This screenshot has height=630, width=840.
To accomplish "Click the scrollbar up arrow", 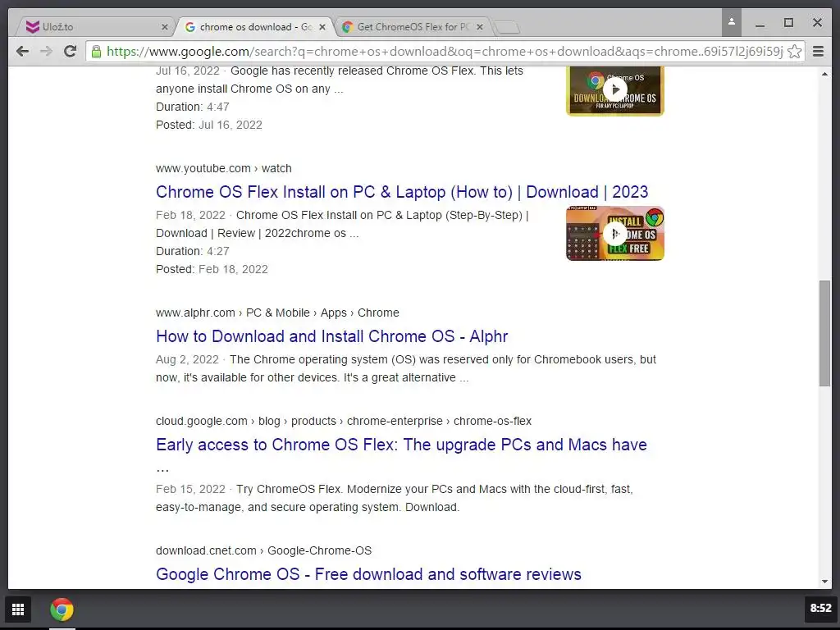I will 824,74.
